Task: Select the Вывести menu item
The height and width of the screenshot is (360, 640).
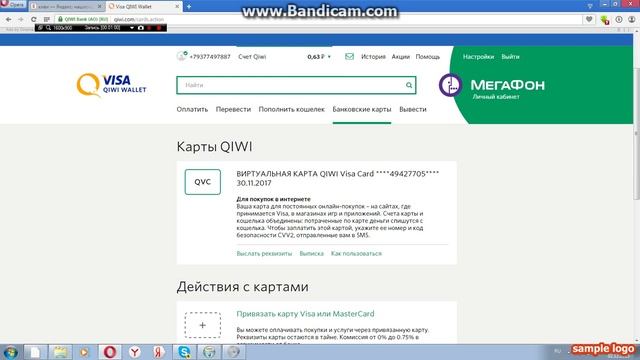Action: pos(413,109)
